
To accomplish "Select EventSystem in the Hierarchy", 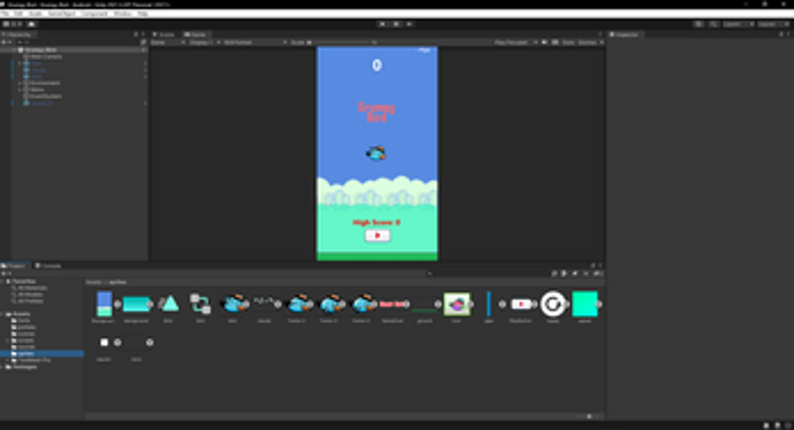I will (x=45, y=96).
